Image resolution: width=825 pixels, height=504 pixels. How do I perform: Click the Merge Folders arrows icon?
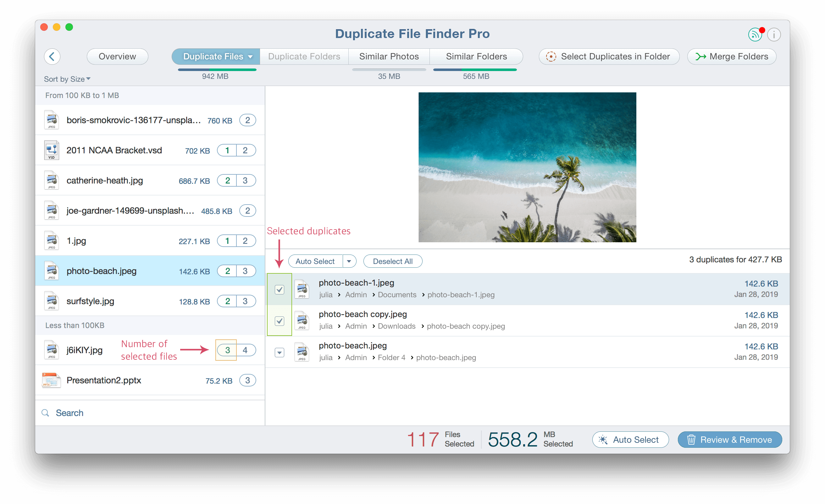(701, 56)
